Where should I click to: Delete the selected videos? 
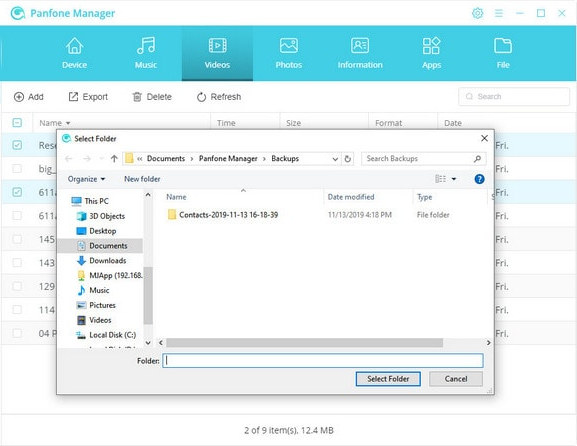pyautogui.click(x=152, y=97)
